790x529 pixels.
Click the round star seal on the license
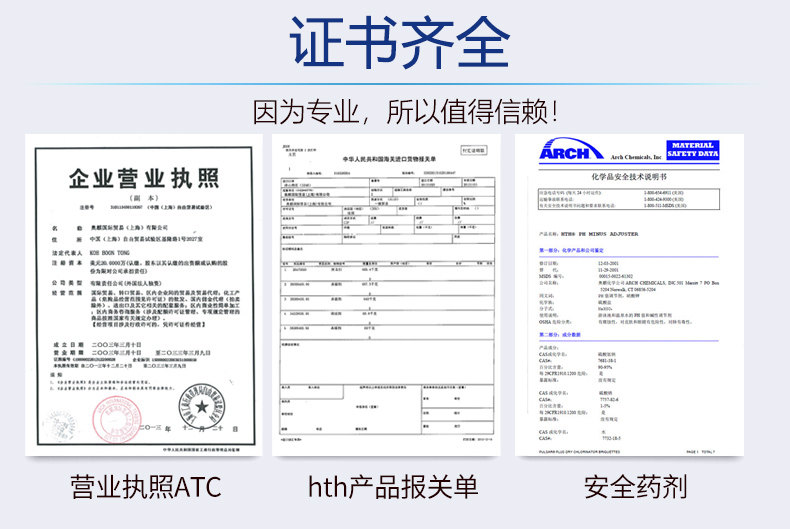click(x=202, y=406)
